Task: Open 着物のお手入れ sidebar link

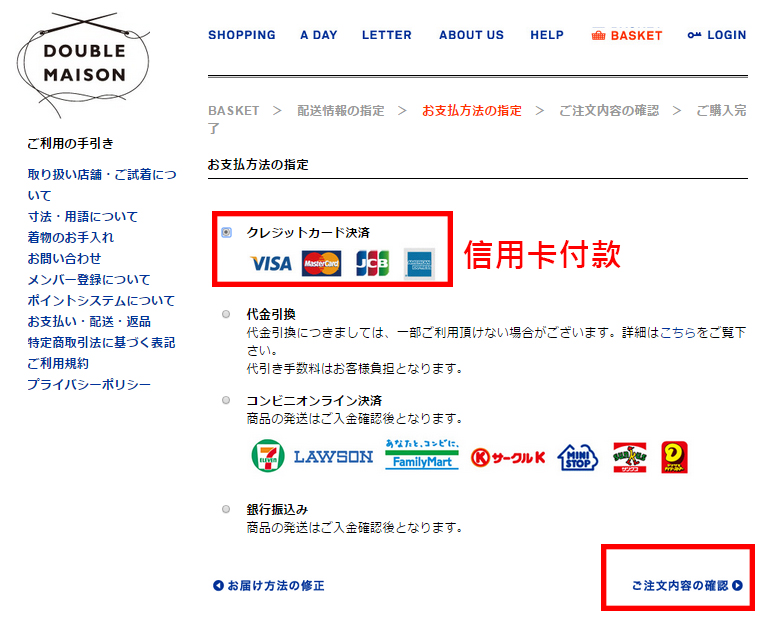Action: [x=70, y=237]
